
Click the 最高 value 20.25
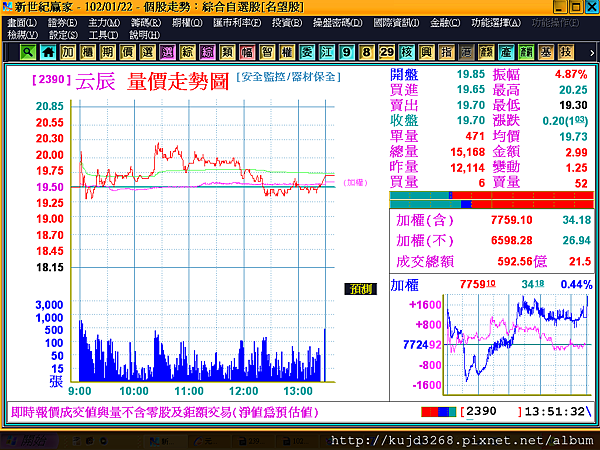[573, 90]
